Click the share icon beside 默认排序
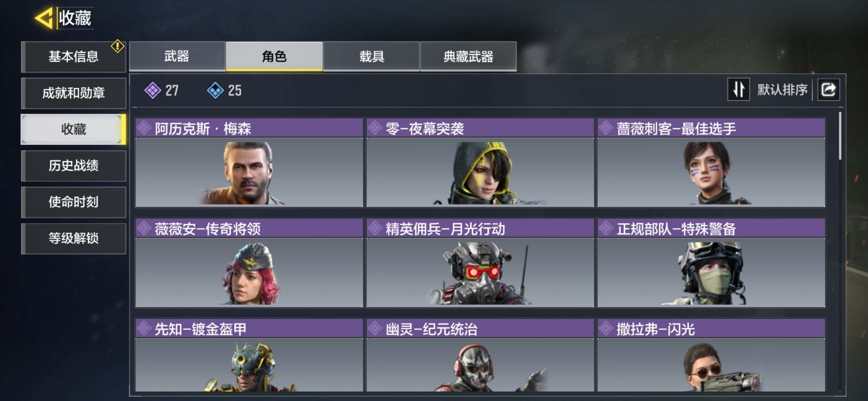This screenshot has height=401, width=868. pyautogui.click(x=828, y=89)
